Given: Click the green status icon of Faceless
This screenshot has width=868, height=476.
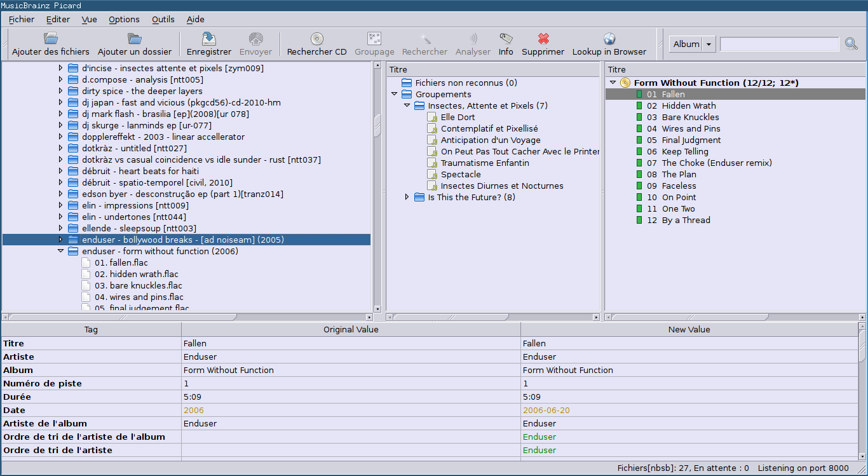Looking at the screenshot, I should (x=639, y=186).
